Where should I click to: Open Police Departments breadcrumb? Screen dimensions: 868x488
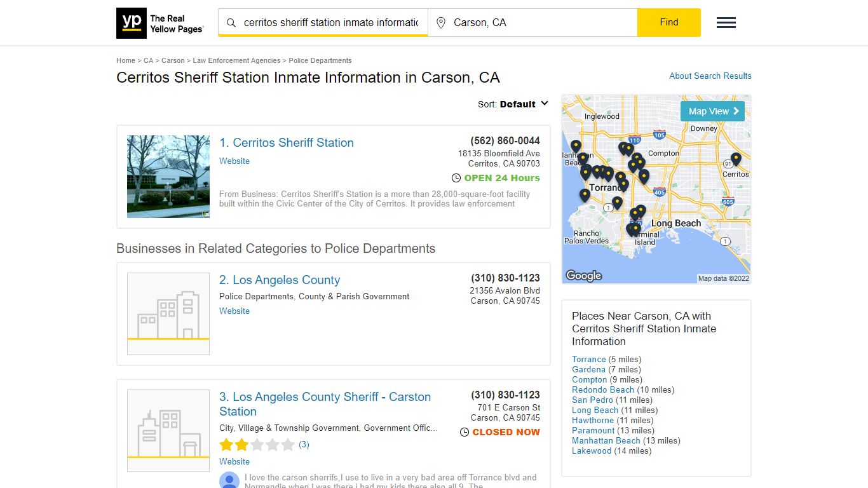320,60
